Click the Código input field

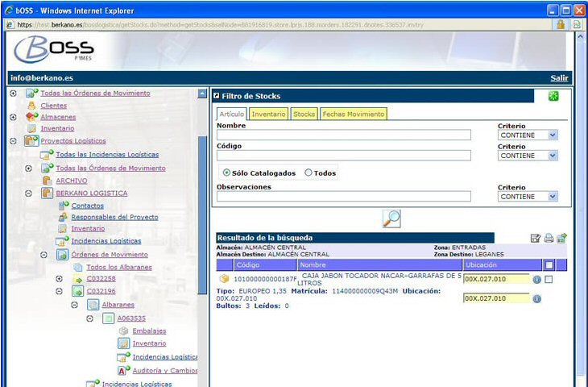344,156
